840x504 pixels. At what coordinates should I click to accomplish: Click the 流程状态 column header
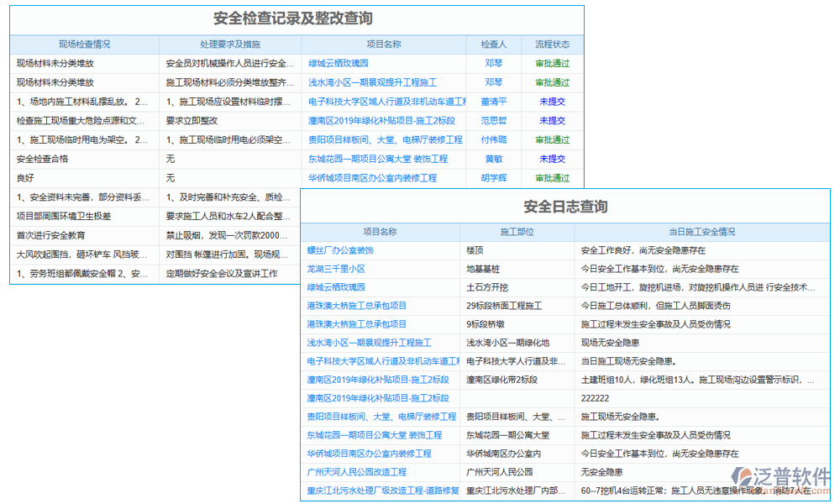[x=552, y=45]
